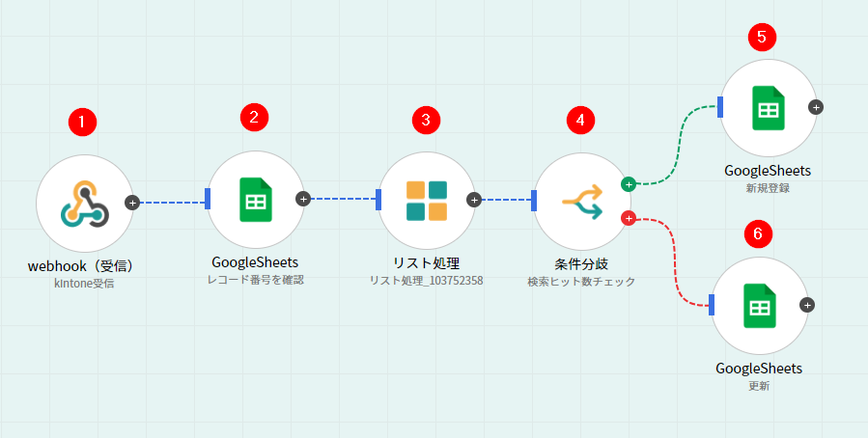Click the blue input port of 新規登録 node
Screen dimensions: 868x438
click(x=720, y=107)
